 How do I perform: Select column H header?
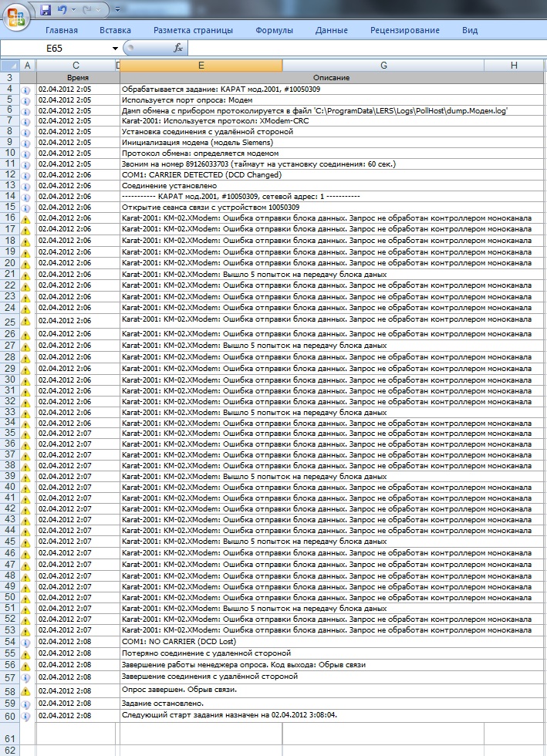coord(514,65)
